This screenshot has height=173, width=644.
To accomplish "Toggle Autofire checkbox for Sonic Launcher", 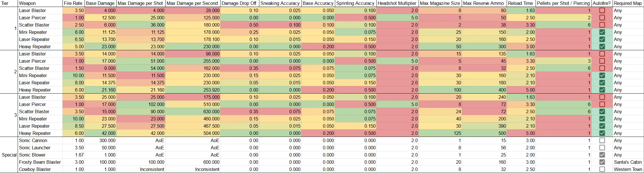I will pyautogui.click(x=602, y=148).
